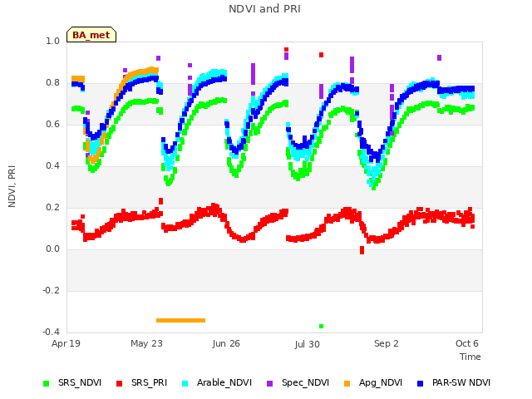The width and height of the screenshot is (532, 399).
Task: Click the Oct 6 x-axis tick label
Action: 467,343
